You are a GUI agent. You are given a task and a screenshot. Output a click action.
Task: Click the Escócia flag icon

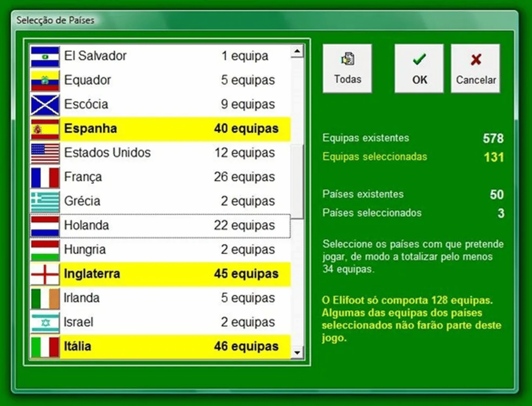pos(45,105)
